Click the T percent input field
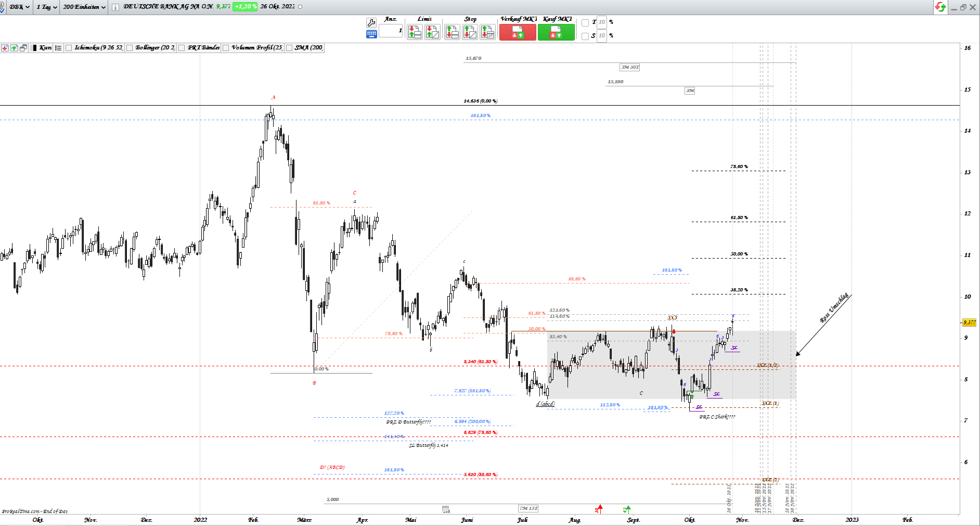Image resolution: width=980 pixels, height=526 pixels. coord(602,22)
